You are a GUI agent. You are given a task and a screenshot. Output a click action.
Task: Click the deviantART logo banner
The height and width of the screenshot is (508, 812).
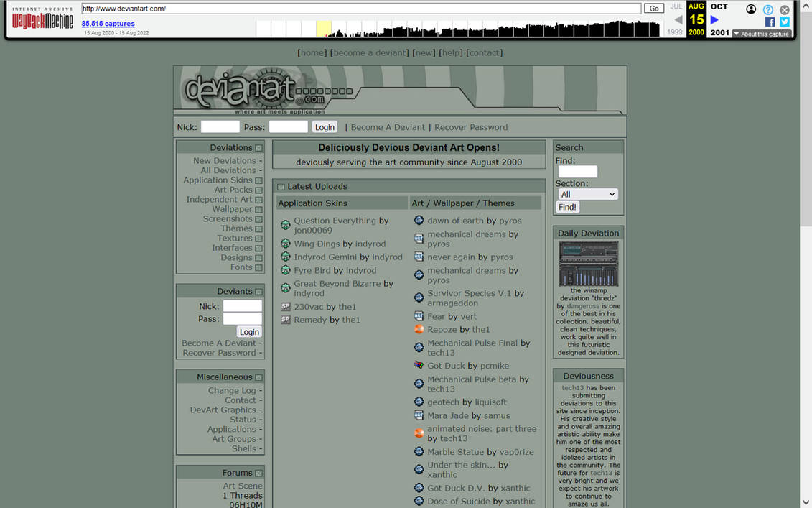coord(400,91)
